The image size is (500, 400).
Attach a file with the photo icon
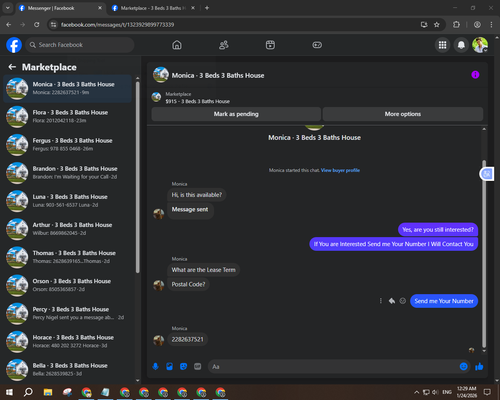(x=169, y=367)
